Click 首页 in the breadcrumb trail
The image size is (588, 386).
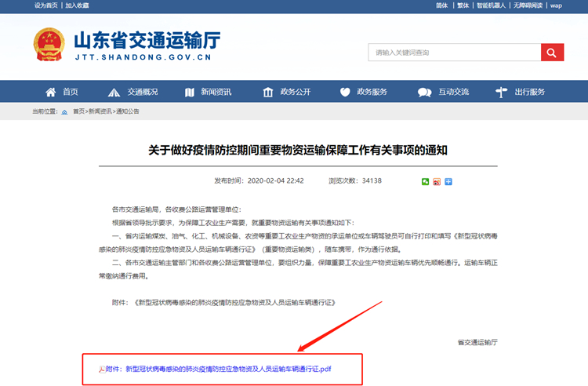coord(78,111)
